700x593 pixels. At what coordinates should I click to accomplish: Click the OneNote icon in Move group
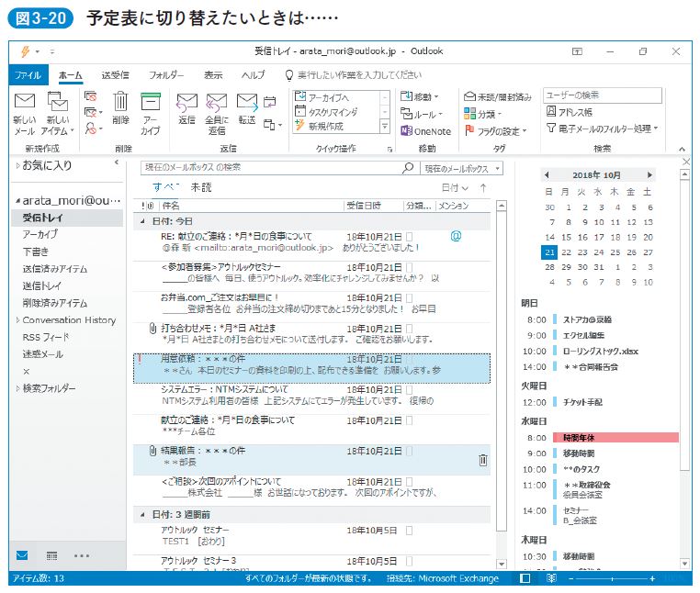click(406, 130)
